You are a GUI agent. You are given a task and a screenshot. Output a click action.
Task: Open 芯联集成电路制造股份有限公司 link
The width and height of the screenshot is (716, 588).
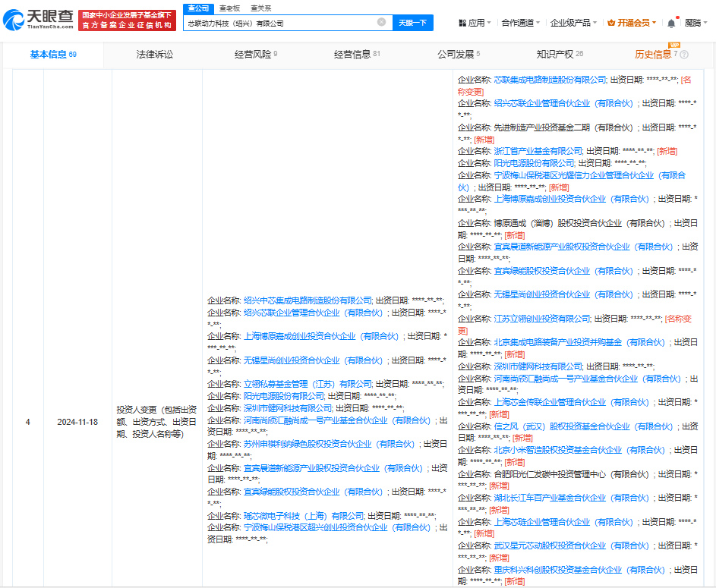pos(550,80)
